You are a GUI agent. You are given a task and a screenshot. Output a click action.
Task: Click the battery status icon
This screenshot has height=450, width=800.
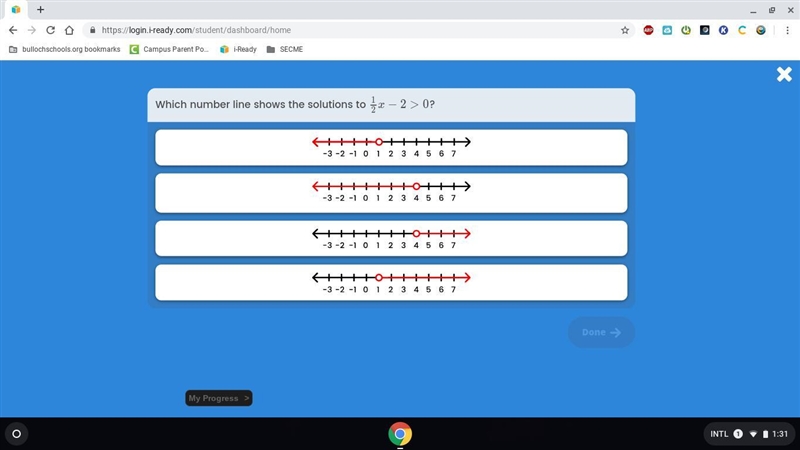[765, 434]
